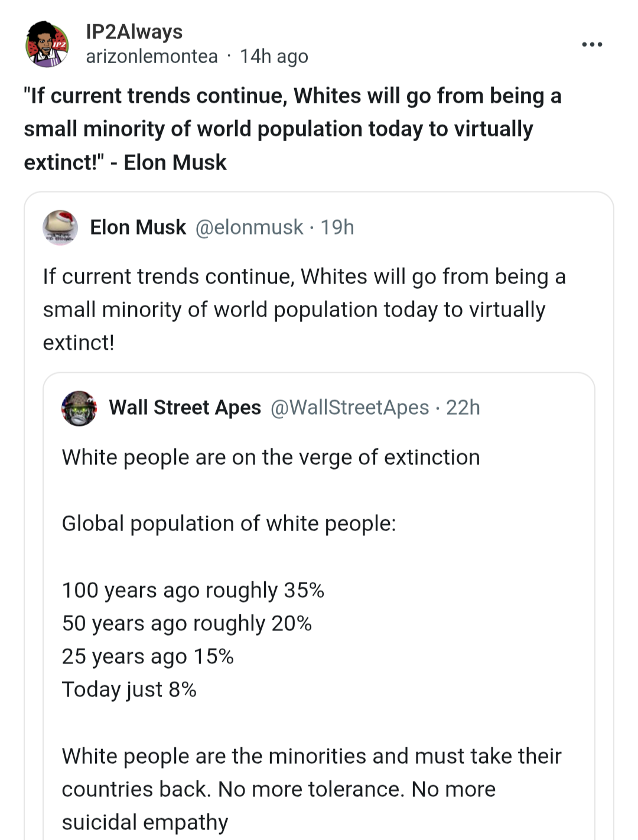Click the Wall Street Apes avatar
638x840 pixels.
point(79,408)
